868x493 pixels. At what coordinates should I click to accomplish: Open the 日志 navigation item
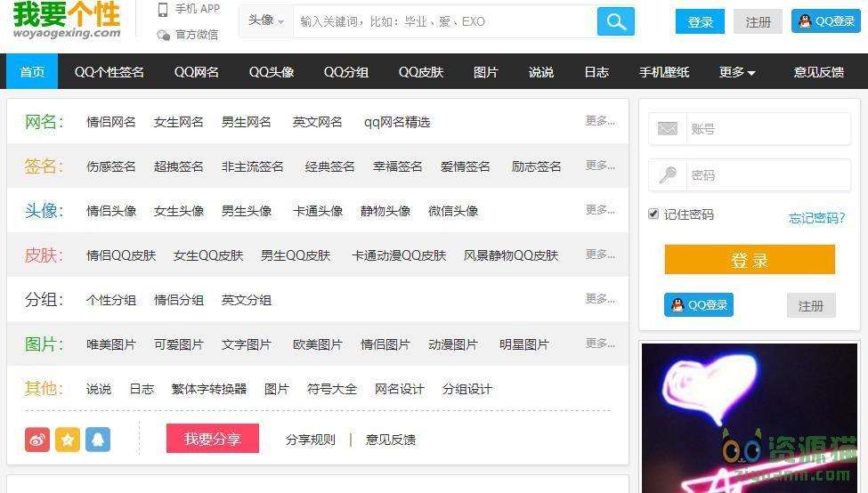[596, 72]
